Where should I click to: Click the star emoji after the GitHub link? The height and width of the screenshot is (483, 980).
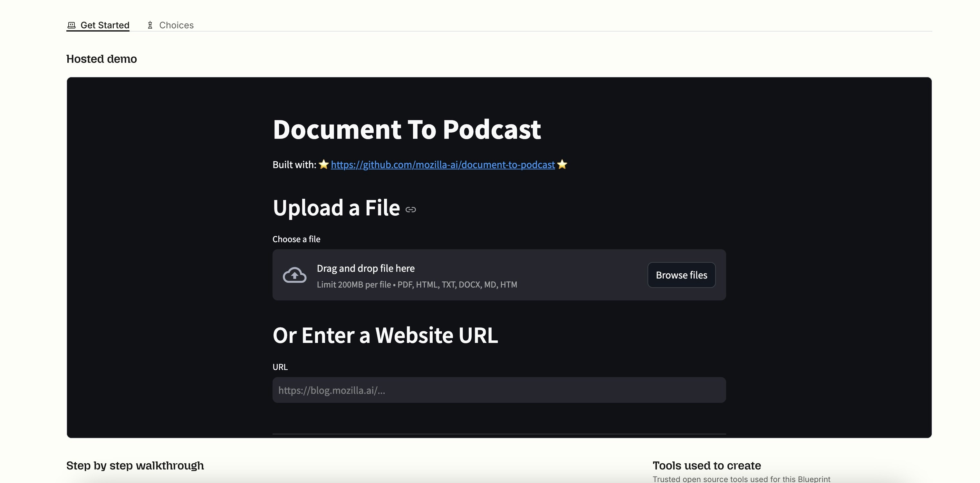pyautogui.click(x=562, y=164)
